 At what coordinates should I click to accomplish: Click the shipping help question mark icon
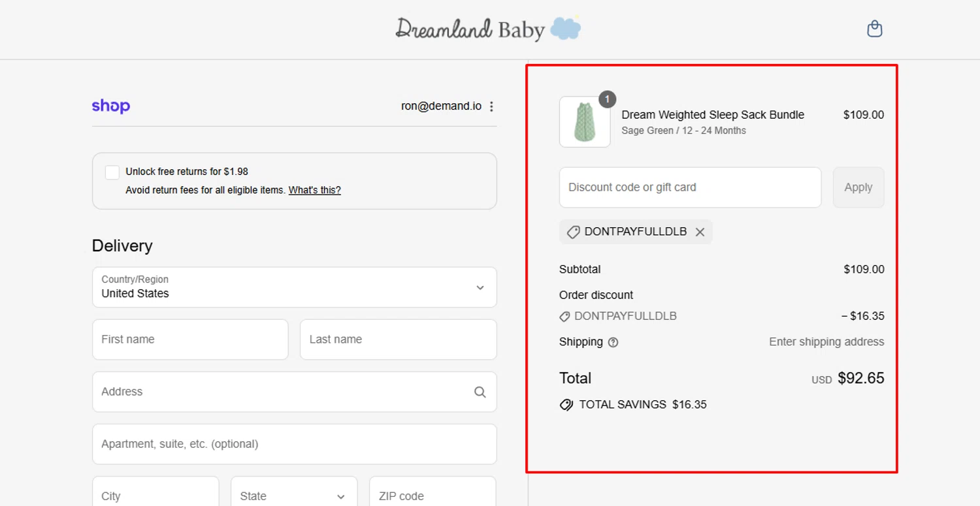[x=613, y=342]
